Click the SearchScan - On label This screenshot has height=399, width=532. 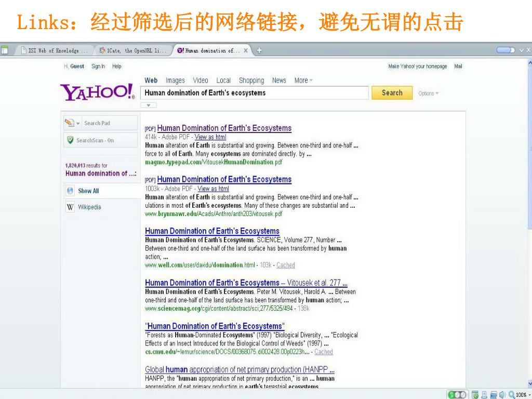click(95, 140)
